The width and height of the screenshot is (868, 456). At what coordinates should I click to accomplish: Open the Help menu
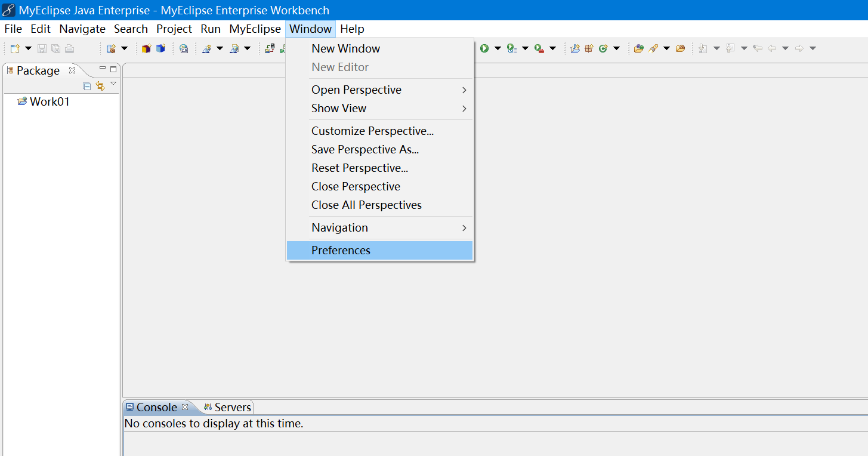(x=352, y=29)
